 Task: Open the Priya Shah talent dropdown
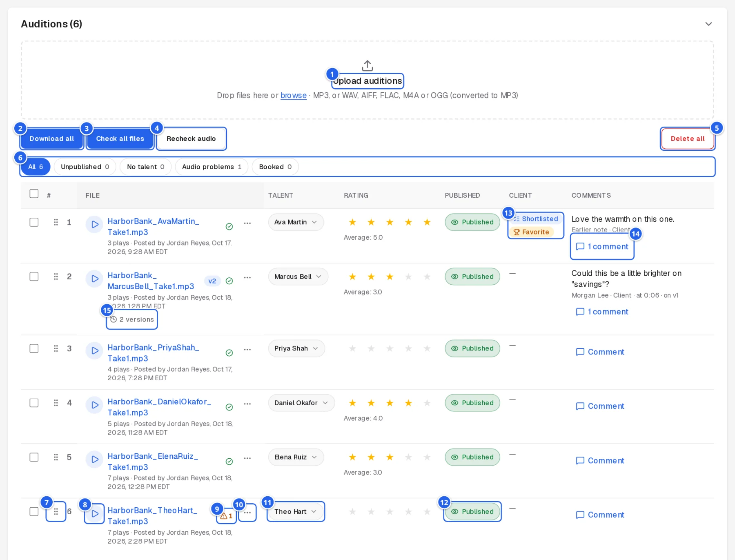click(296, 348)
